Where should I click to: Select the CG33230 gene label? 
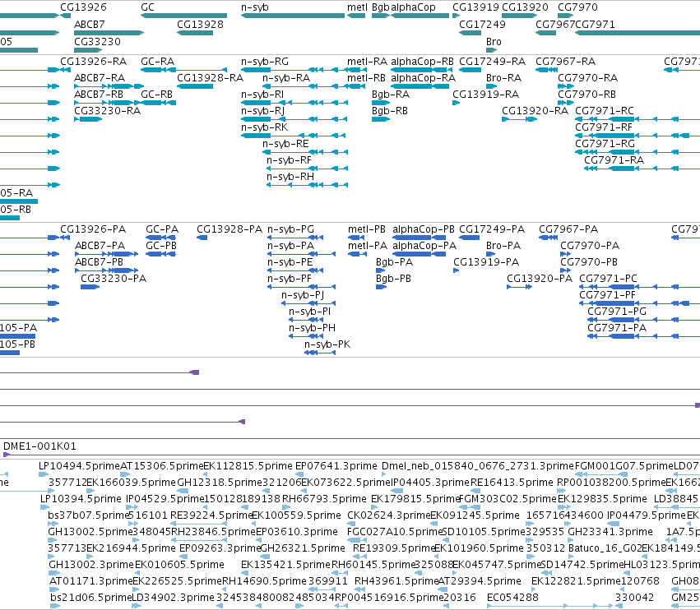point(97,41)
